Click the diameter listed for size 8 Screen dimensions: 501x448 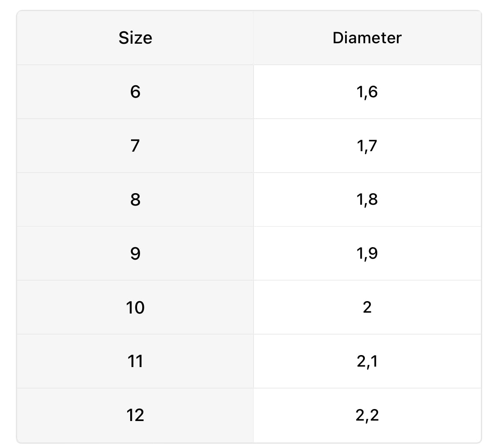point(367,200)
